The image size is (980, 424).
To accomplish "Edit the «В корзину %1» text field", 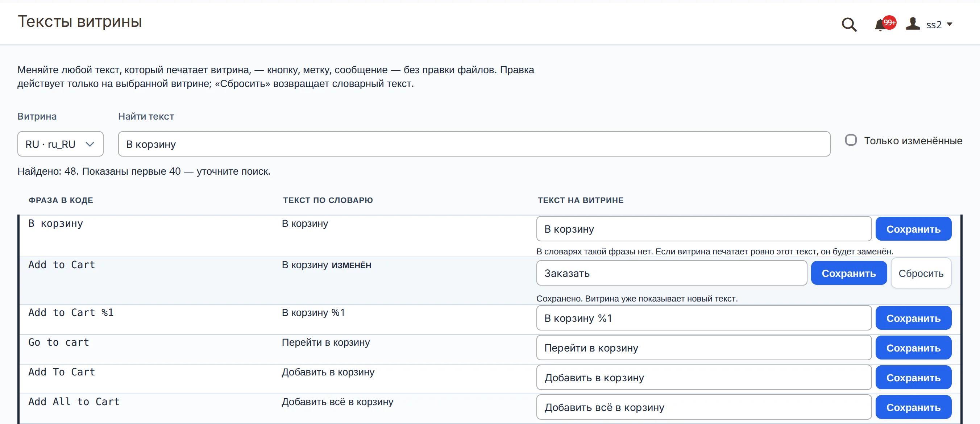I will (x=704, y=318).
